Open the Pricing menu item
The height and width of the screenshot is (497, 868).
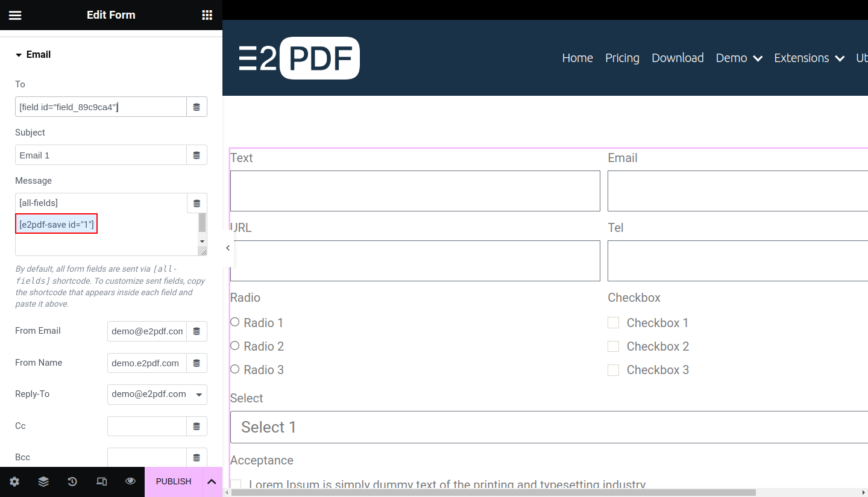click(x=622, y=58)
